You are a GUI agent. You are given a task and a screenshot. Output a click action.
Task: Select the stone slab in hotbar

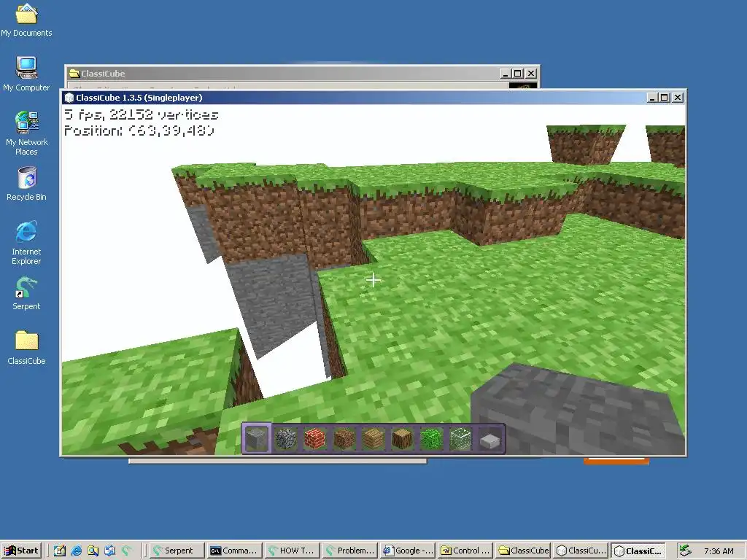click(489, 440)
